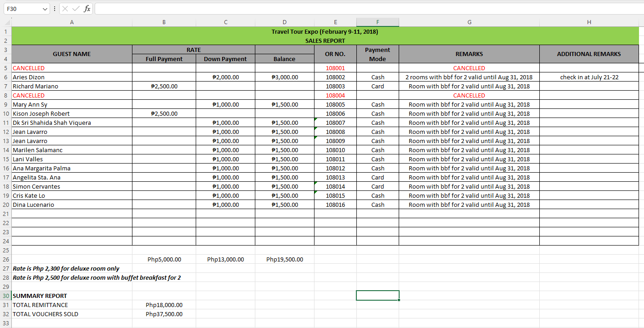The width and height of the screenshot is (644, 328).
Task: Click the red OR number 108001
Action: [335, 68]
